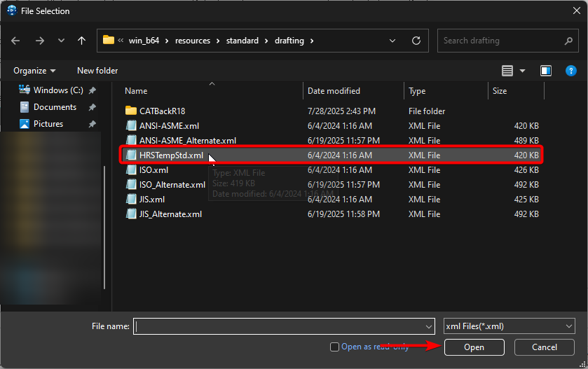Image resolution: width=588 pixels, height=369 pixels.
Task: Sort files by Size column
Action: tap(500, 91)
